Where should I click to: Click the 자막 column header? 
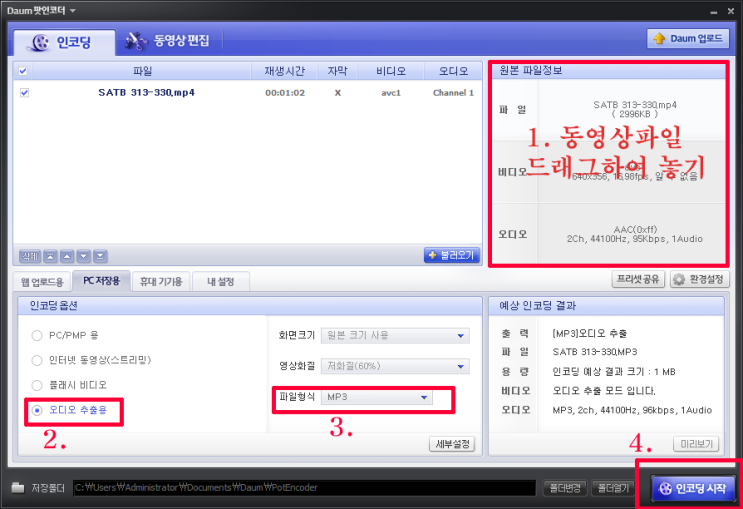coord(337,71)
